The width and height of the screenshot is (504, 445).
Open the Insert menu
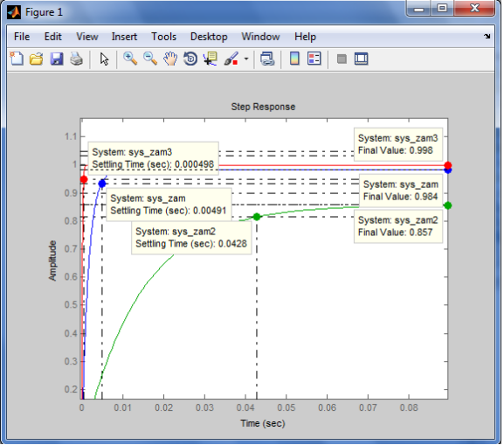point(124,37)
